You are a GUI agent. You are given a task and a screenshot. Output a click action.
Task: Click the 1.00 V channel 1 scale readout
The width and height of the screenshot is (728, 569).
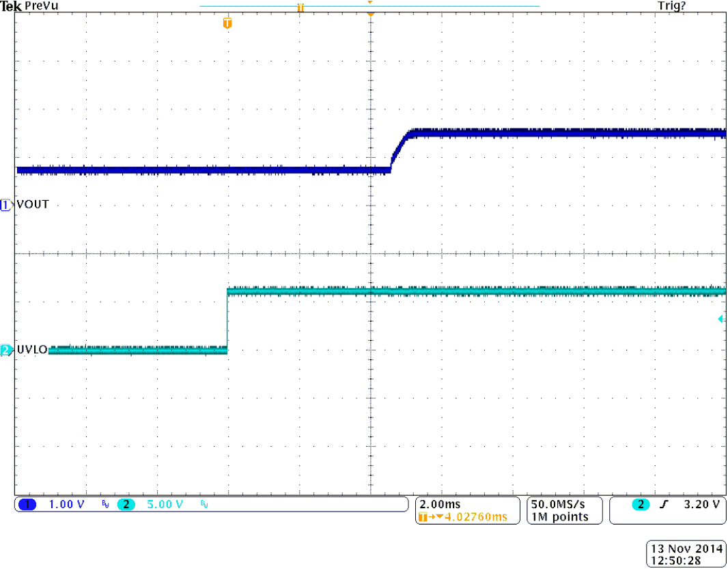click(x=67, y=505)
